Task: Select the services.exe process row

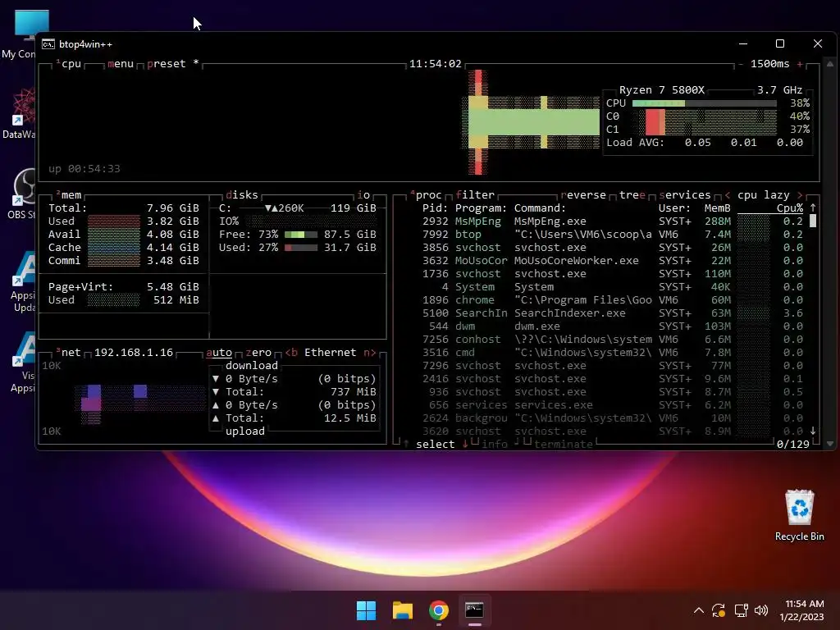Action: (612, 405)
